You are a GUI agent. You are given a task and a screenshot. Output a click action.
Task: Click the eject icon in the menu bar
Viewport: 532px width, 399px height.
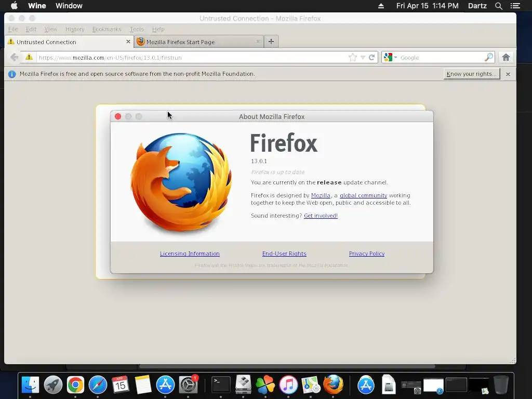(x=381, y=6)
